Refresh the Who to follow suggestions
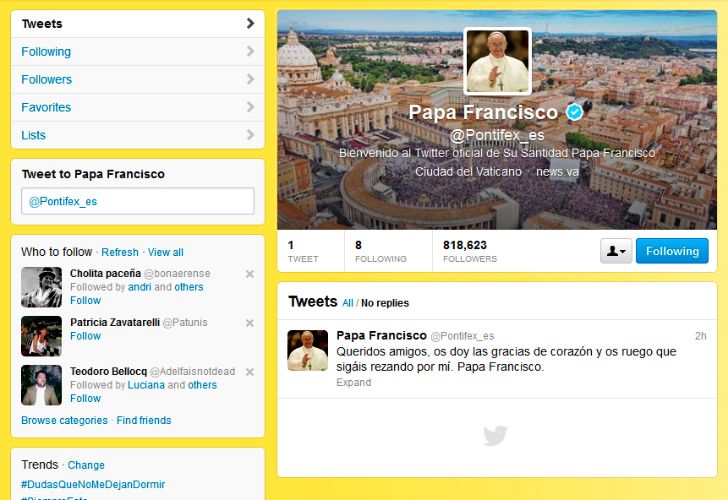The width and height of the screenshot is (728, 500). click(x=120, y=252)
